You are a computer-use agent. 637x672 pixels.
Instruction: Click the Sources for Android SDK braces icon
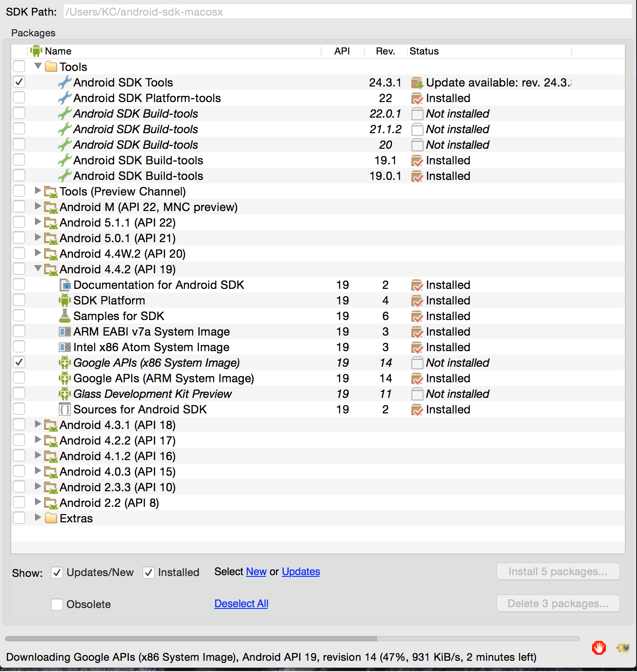pos(65,410)
